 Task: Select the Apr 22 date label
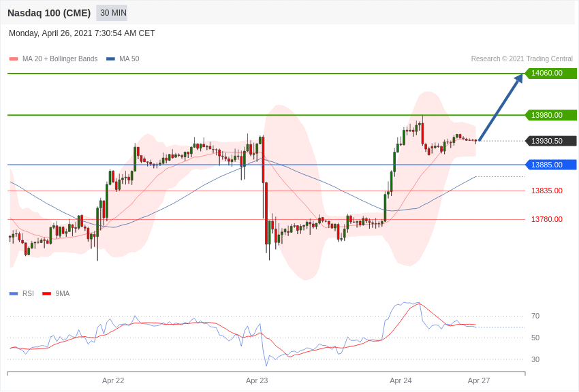[x=113, y=380]
